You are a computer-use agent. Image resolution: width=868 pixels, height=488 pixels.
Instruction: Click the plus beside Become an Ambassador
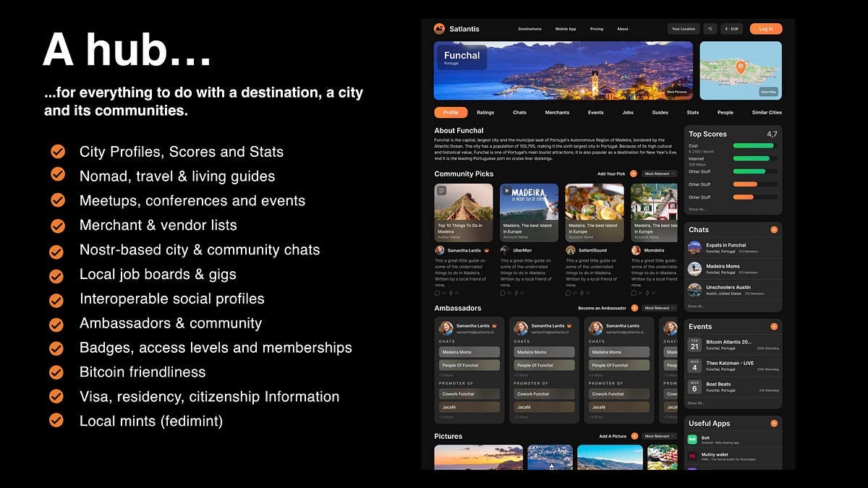pyautogui.click(x=634, y=308)
